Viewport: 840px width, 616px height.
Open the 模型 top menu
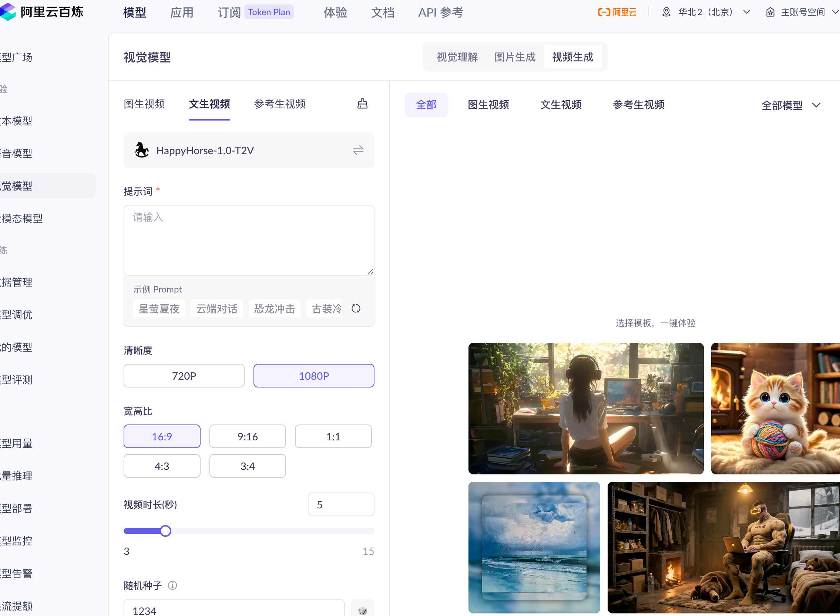[x=135, y=13]
